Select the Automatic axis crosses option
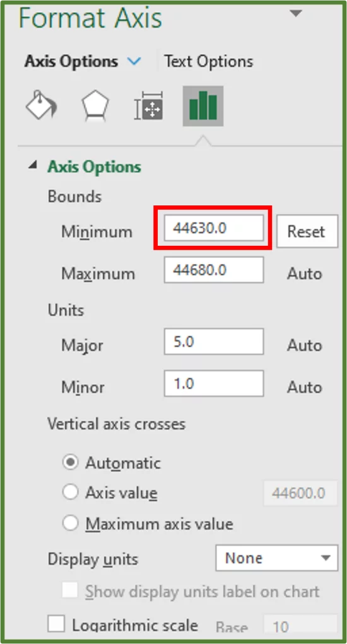347x644 pixels. click(x=70, y=463)
